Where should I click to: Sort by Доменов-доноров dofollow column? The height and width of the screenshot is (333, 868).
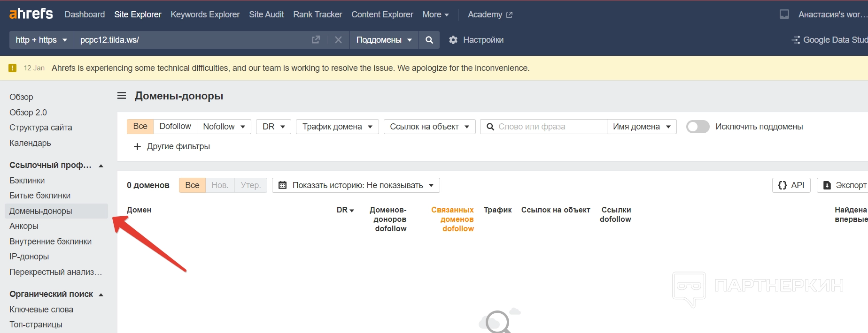pos(388,219)
